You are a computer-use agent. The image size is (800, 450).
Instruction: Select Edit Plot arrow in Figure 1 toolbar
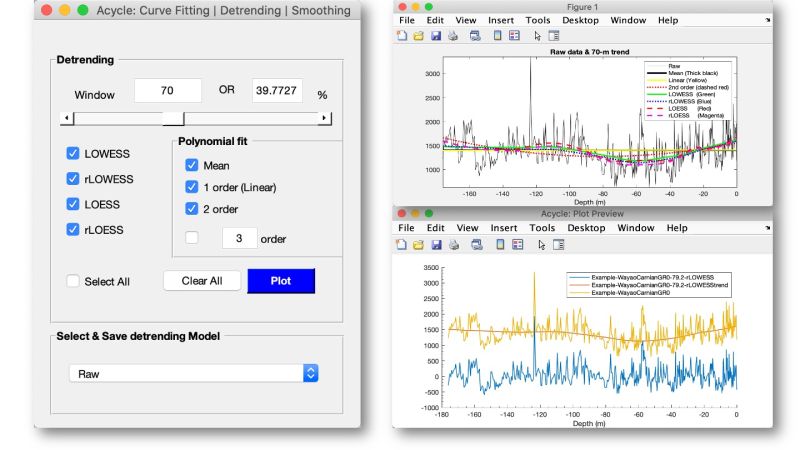coord(537,36)
